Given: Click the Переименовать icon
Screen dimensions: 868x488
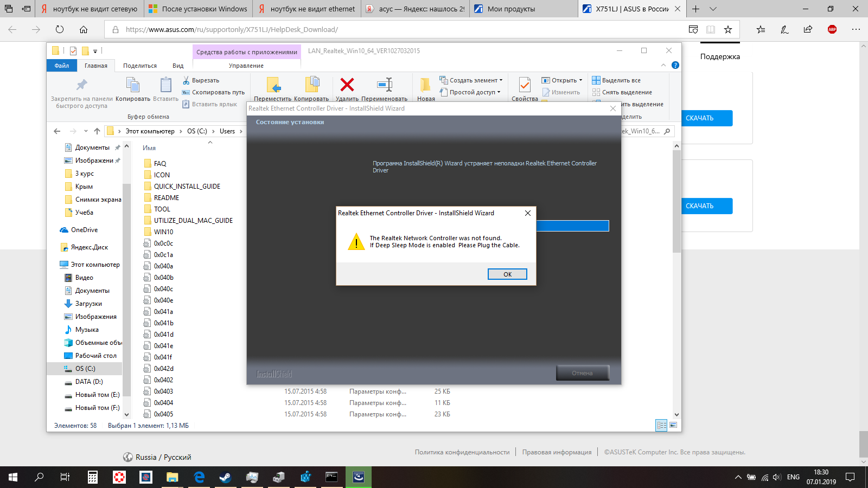Looking at the screenshot, I should (385, 85).
